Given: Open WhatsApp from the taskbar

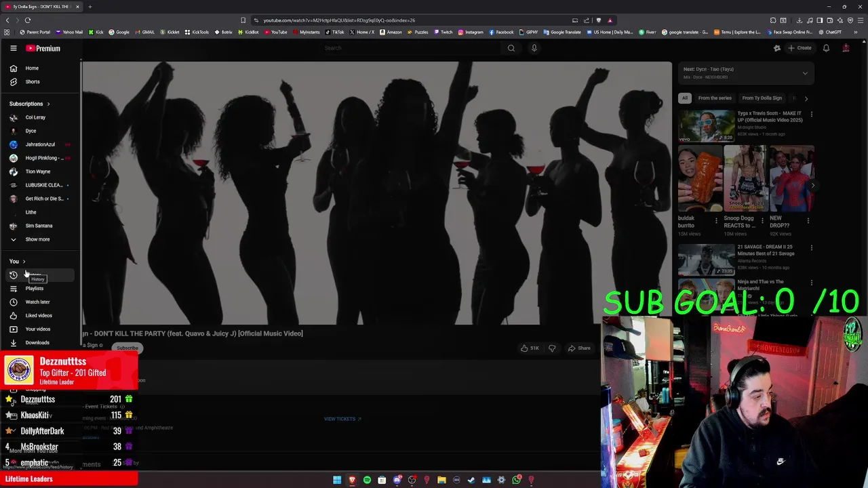Looking at the screenshot, I should point(516,480).
